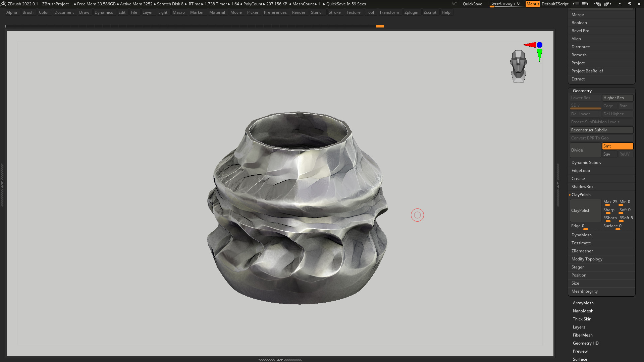
Task: Collapse the Geometry panel header
Action: (582, 91)
